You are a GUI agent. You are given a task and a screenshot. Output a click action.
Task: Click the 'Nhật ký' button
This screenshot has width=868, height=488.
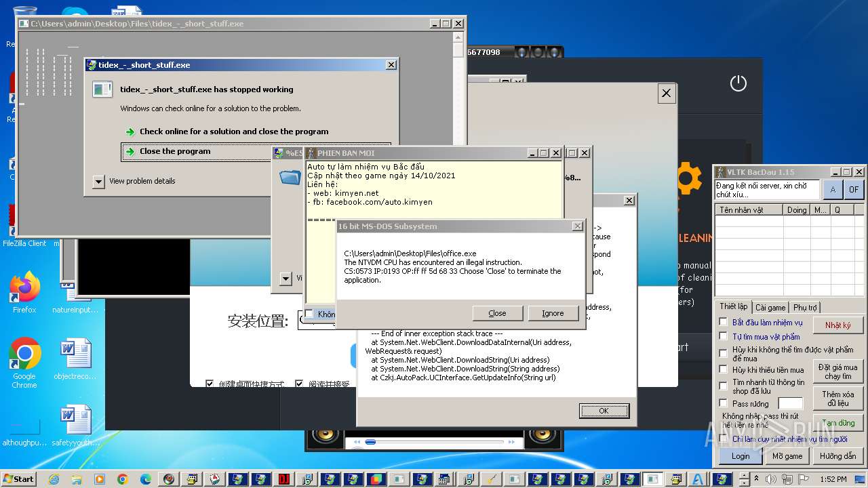point(838,325)
